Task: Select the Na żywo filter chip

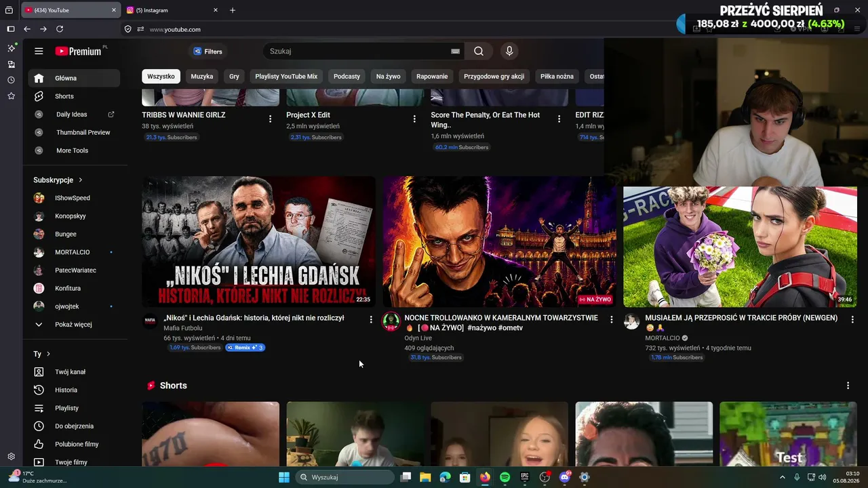Action: click(x=389, y=77)
